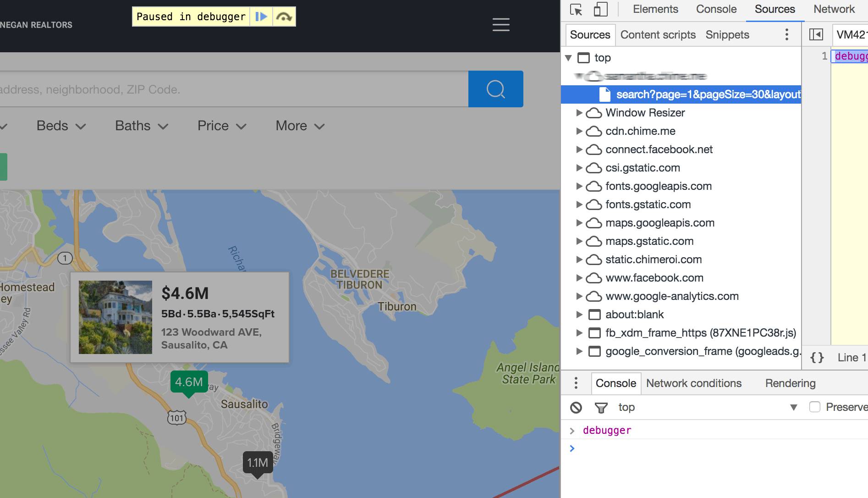Screen dimensions: 868x498
Task: Click the US 101 highway shield
Action: coord(176,418)
